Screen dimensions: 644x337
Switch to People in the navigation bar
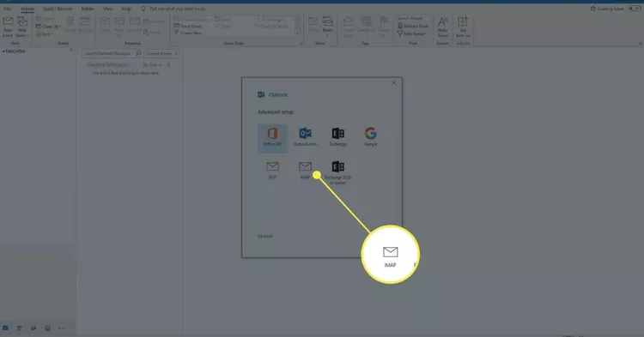click(x=33, y=328)
